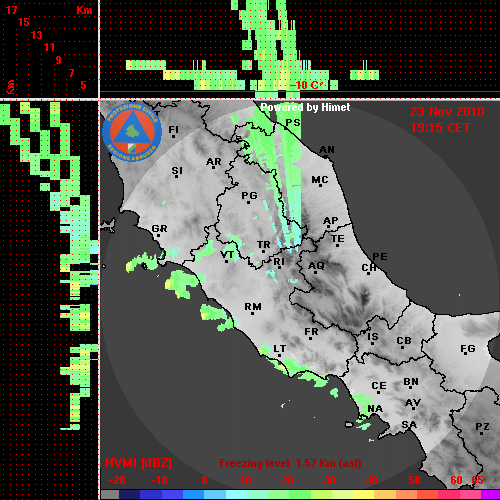This screenshot has width=500, height=500.
Task: Click the RM city marker on map
Action: pos(253,313)
